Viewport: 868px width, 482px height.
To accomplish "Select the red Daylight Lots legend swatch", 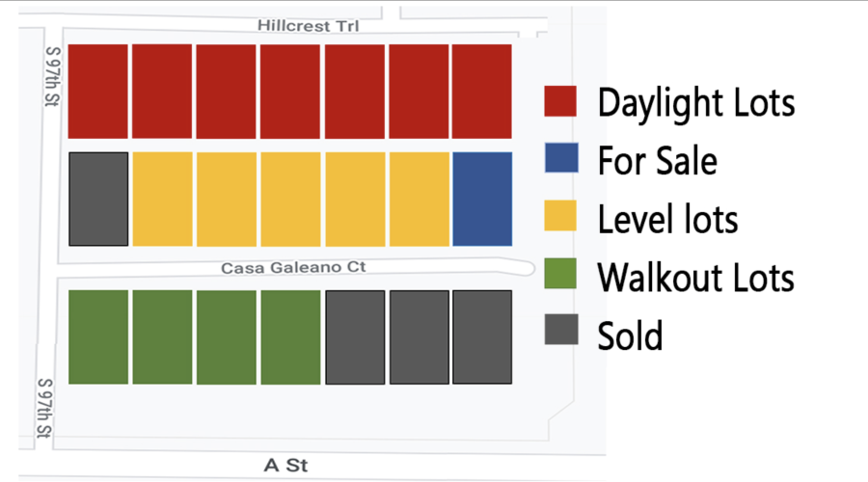I will [560, 101].
